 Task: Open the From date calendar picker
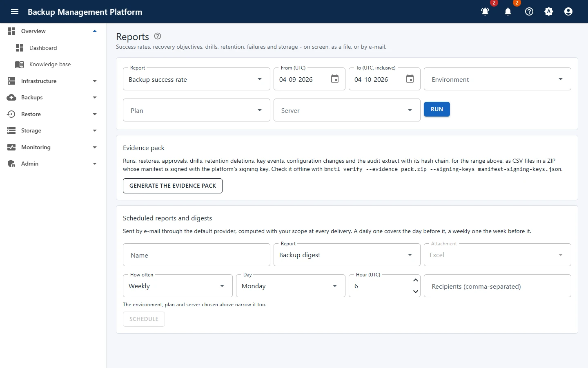pyautogui.click(x=335, y=79)
